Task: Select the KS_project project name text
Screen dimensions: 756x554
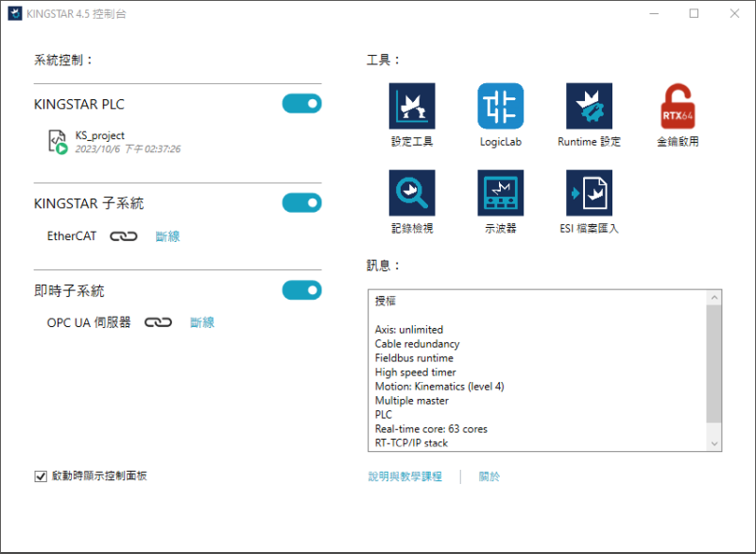Action: click(99, 135)
